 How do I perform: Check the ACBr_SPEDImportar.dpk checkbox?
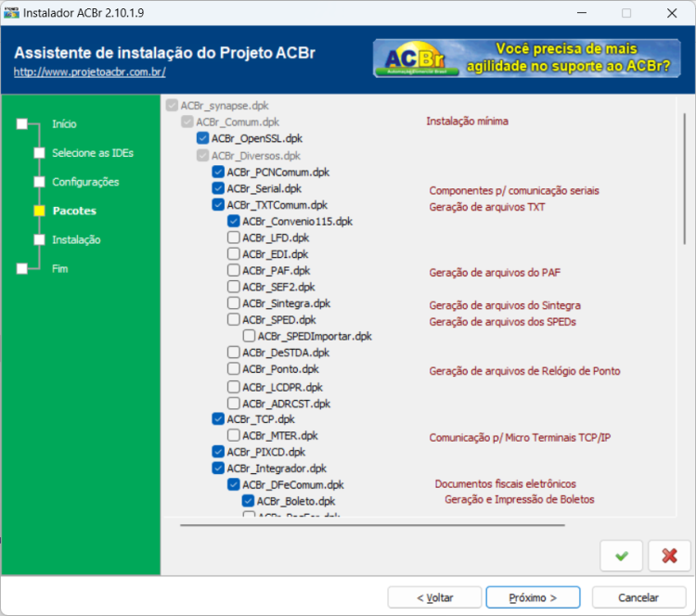249,336
